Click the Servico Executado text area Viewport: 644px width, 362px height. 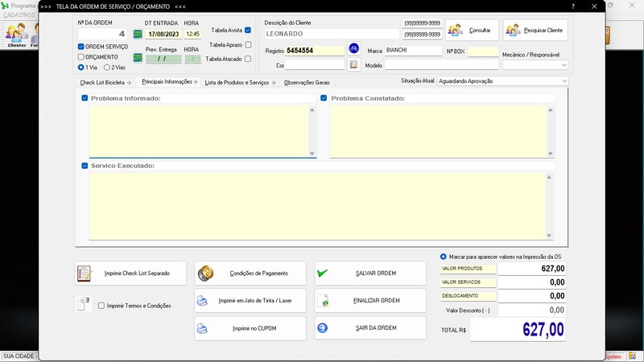point(317,206)
